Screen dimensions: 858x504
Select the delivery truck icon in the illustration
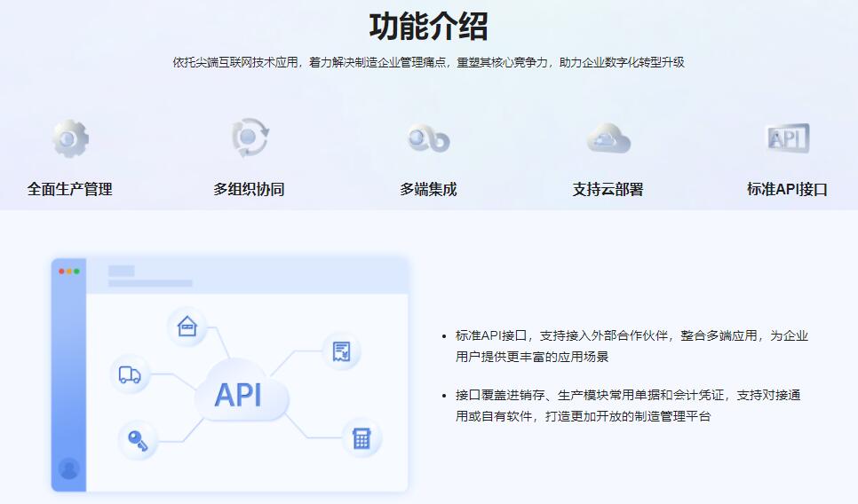tap(130, 374)
